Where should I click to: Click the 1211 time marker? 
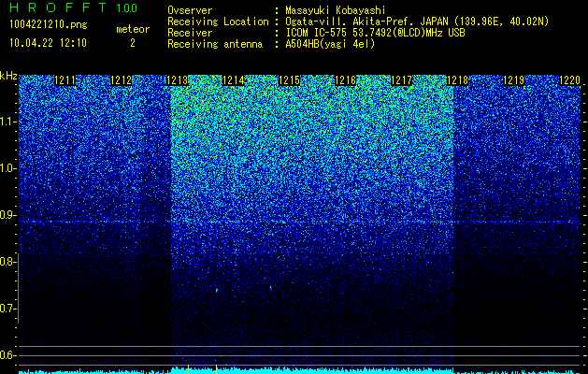pyautogui.click(x=65, y=80)
